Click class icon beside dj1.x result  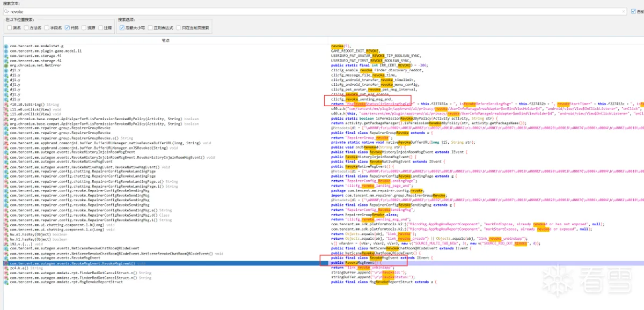[6, 70]
